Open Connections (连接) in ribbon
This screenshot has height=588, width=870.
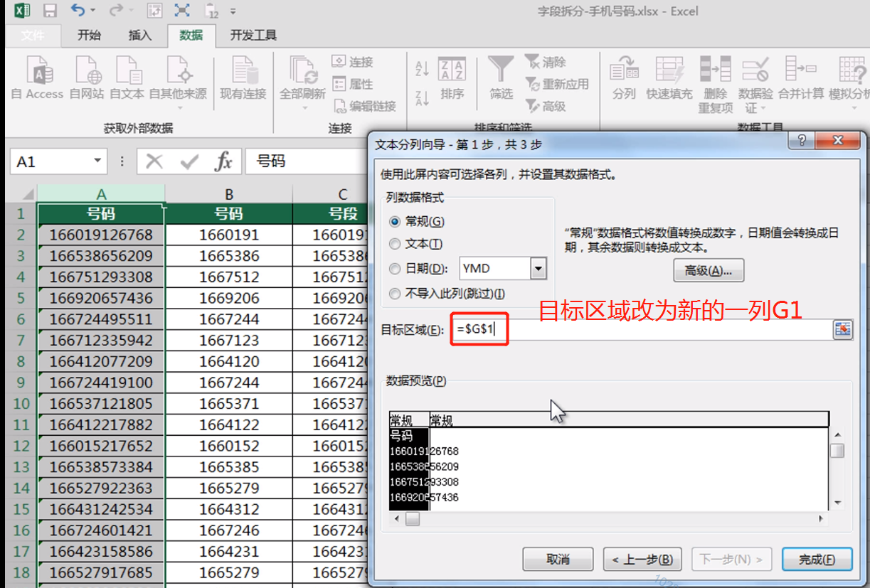pos(354,63)
